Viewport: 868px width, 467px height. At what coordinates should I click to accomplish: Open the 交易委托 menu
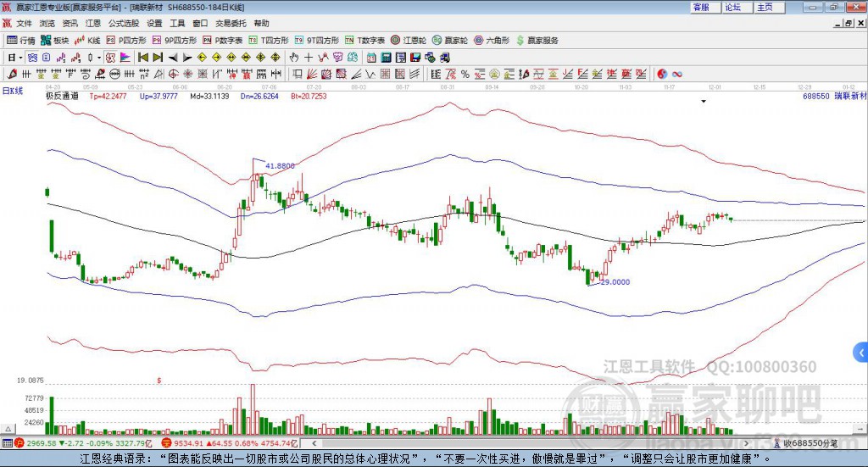(231, 23)
